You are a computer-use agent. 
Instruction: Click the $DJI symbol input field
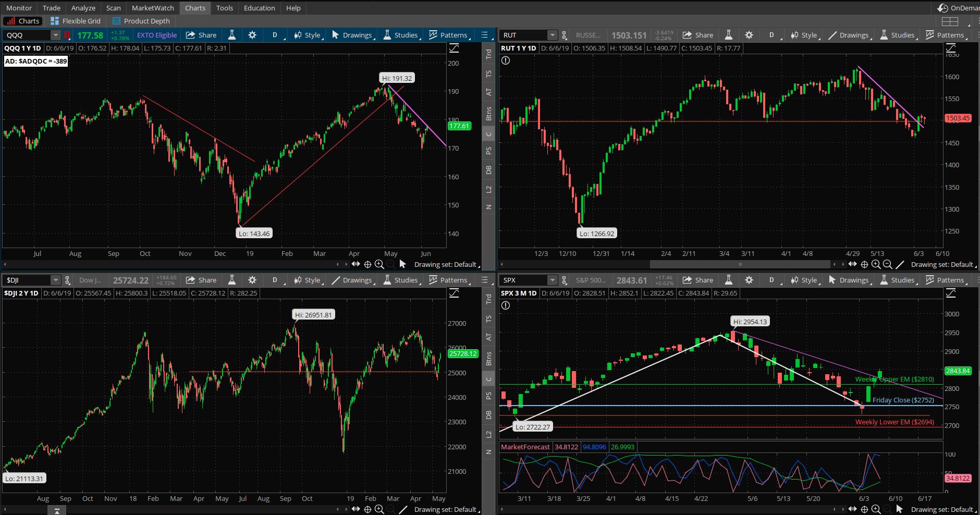(x=27, y=280)
